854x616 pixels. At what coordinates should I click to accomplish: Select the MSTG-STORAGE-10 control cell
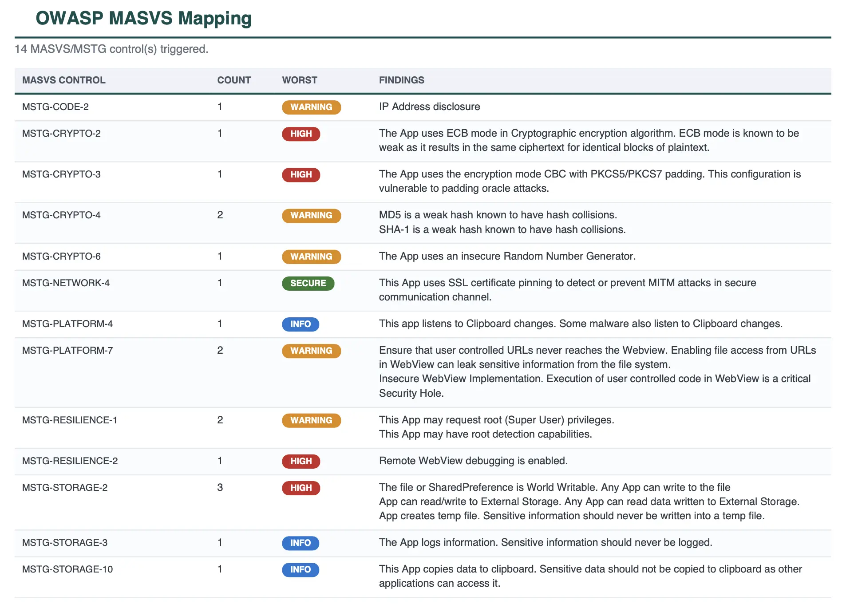click(67, 569)
